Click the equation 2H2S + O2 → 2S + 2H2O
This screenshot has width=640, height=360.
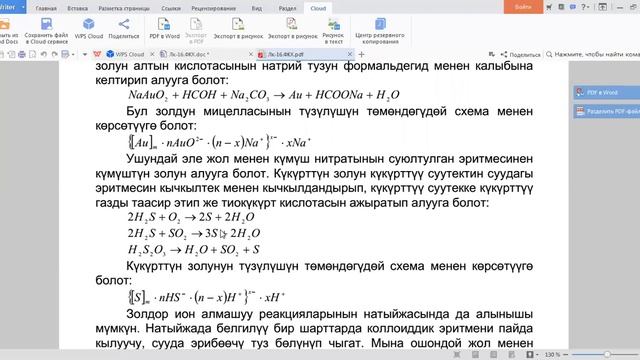pos(191,217)
